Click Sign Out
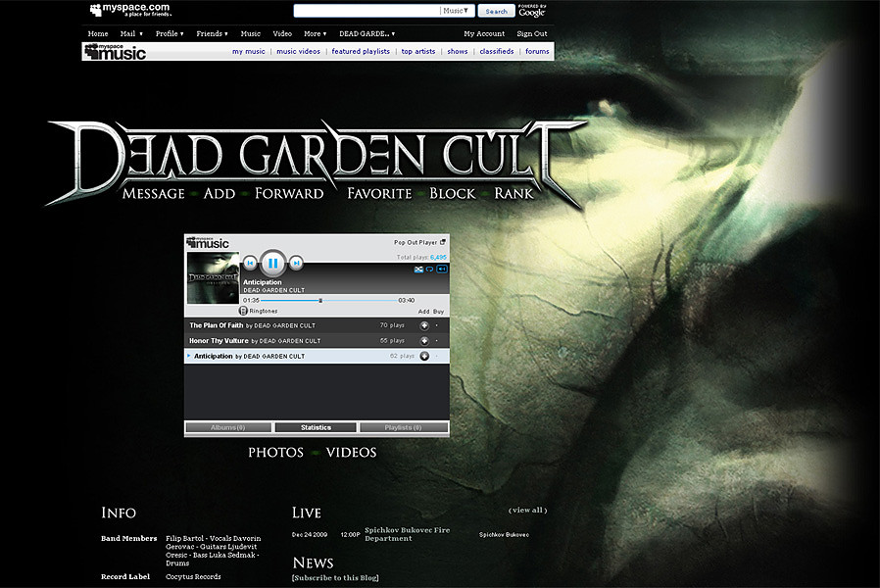880x588 pixels. (532, 33)
